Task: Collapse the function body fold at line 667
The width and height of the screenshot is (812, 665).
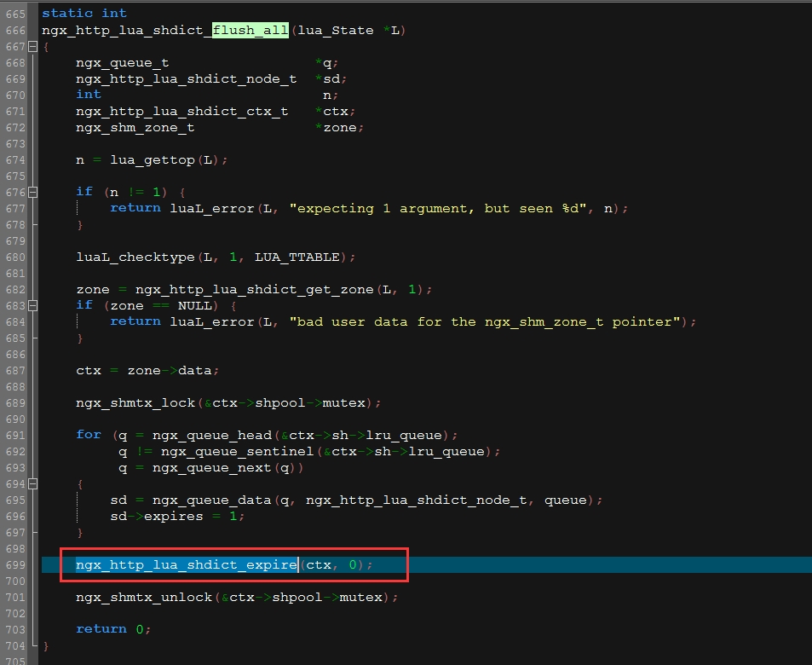Action: (32, 47)
